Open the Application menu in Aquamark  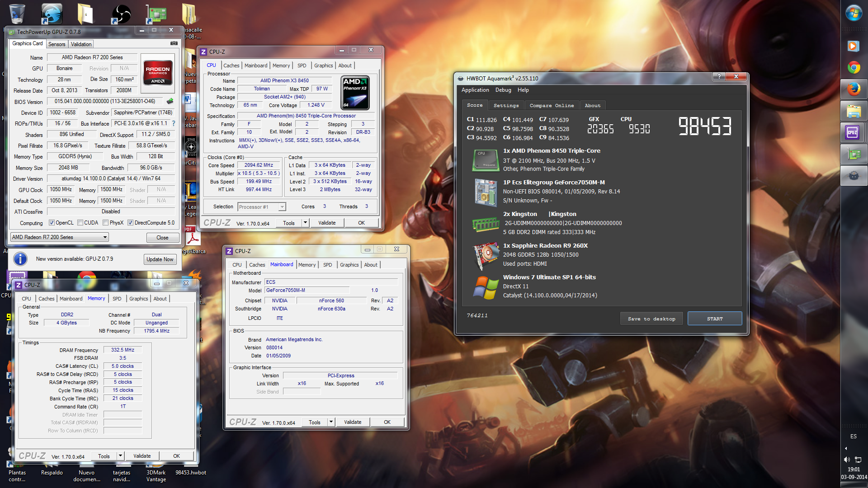pyautogui.click(x=475, y=90)
